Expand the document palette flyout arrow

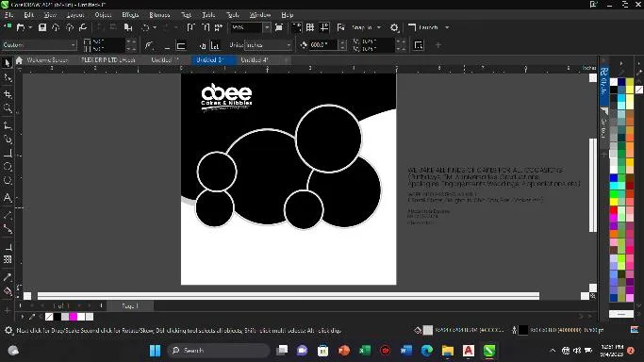tap(23, 317)
